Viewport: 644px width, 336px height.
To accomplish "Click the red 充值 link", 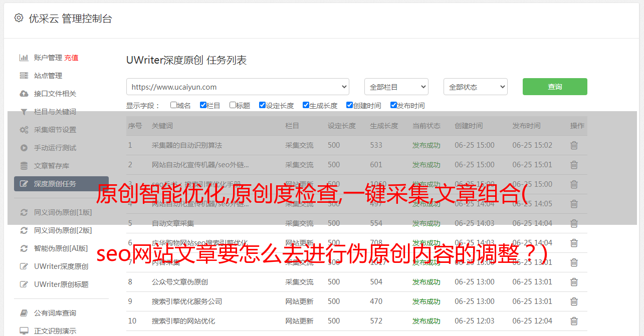I will [x=71, y=58].
